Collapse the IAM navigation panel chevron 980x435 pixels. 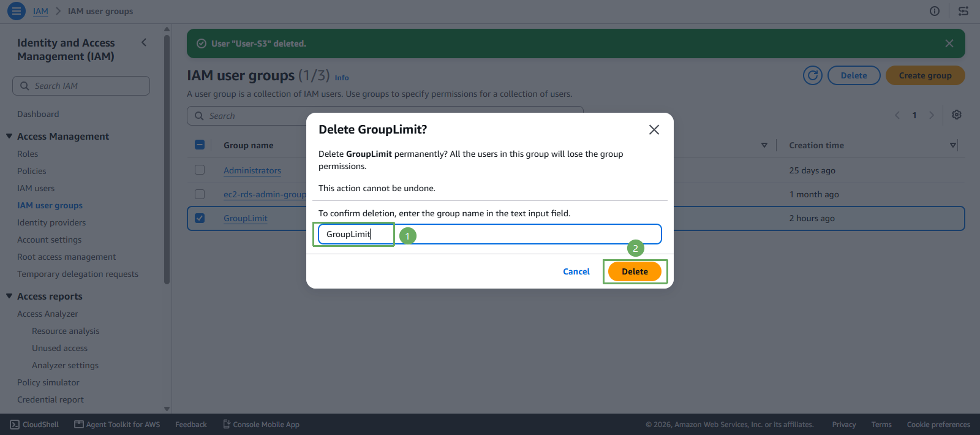[x=144, y=42]
